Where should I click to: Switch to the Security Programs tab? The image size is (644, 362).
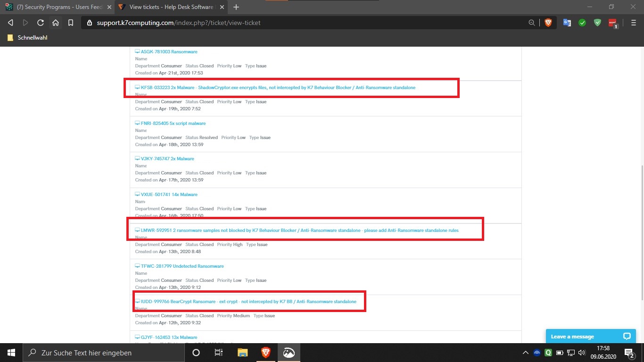click(58, 7)
